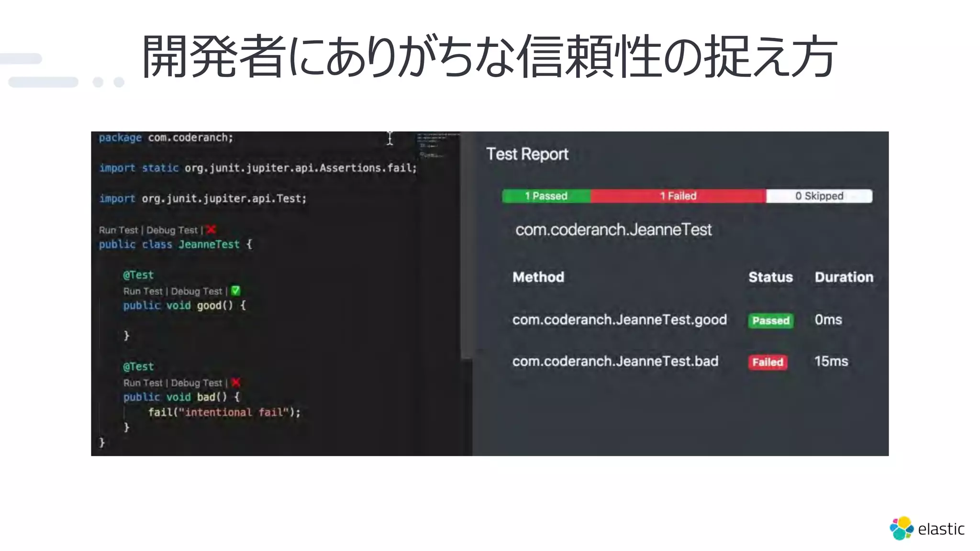Click the red Failed status badge
This screenshot has width=980, height=551.
tap(768, 362)
